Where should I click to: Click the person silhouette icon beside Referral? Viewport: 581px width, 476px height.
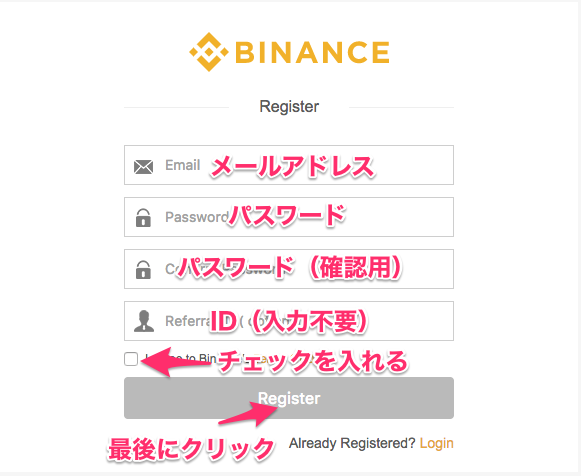click(144, 321)
